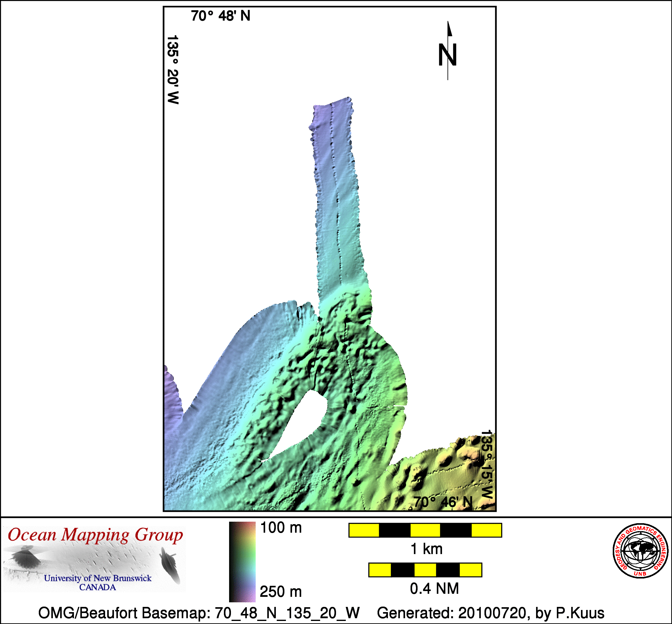Click the Generated 20100720 by P.Kuus text
This screenshot has width=672, height=624.
[x=490, y=613]
